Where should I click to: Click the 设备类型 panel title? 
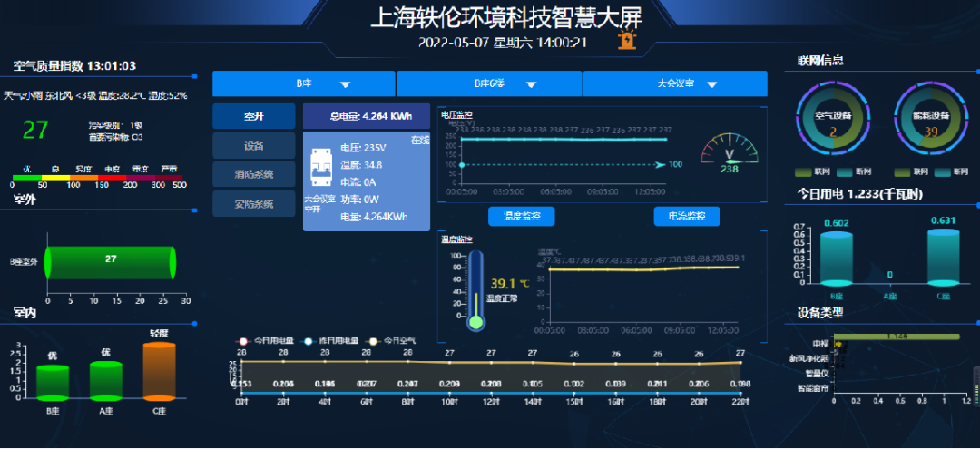pyautogui.click(x=820, y=313)
